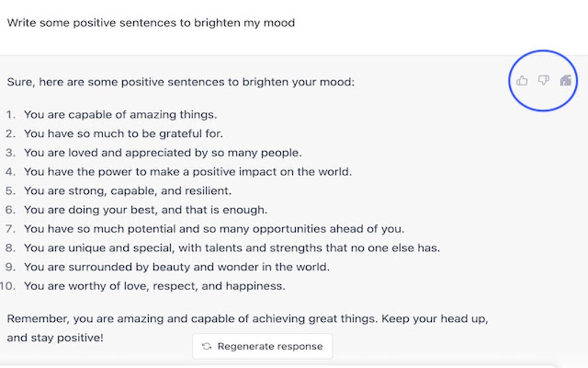Click sentence one about amazing things
The height and width of the screenshot is (368, 588).
pos(120,114)
